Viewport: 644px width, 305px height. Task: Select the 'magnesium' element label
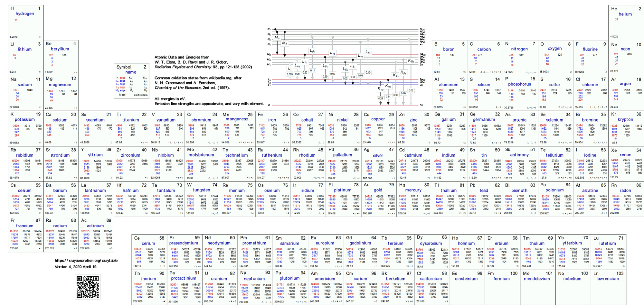click(x=60, y=85)
